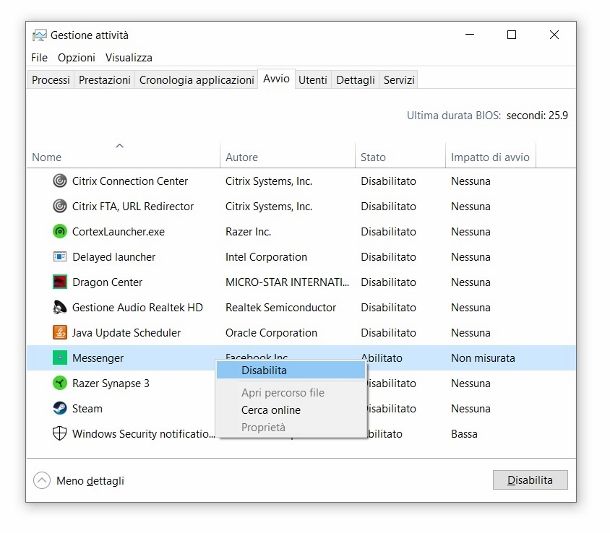Click the Abilitato status of Messenger
610x533 pixels.
(x=382, y=358)
